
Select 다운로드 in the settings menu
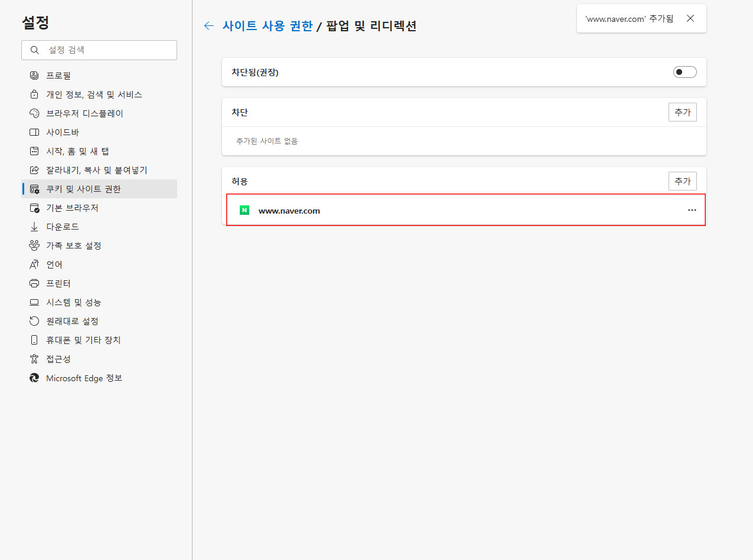point(99,227)
